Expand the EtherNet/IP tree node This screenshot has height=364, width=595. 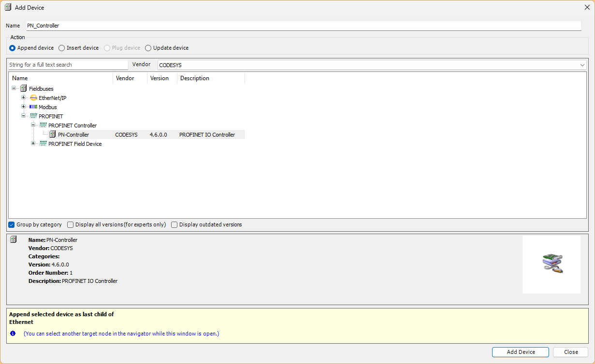coord(23,98)
